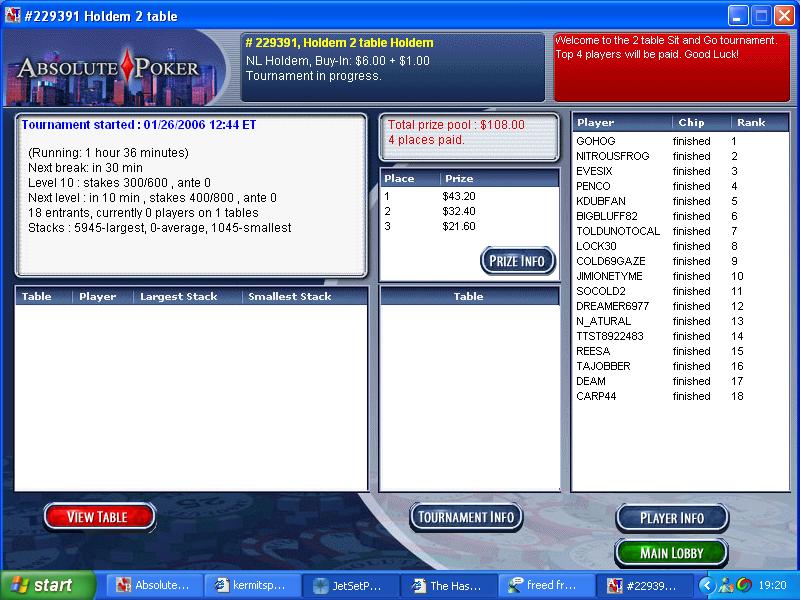Click the taskbar clock 19:20
This screenshot has height=600, width=800.
772,585
